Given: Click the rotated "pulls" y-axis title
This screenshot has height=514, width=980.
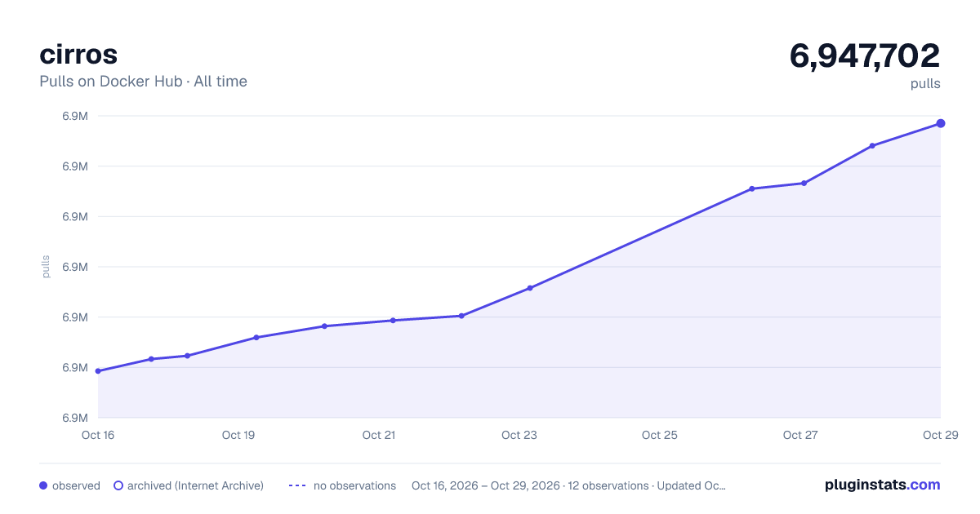Looking at the screenshot, I should 46,267.
